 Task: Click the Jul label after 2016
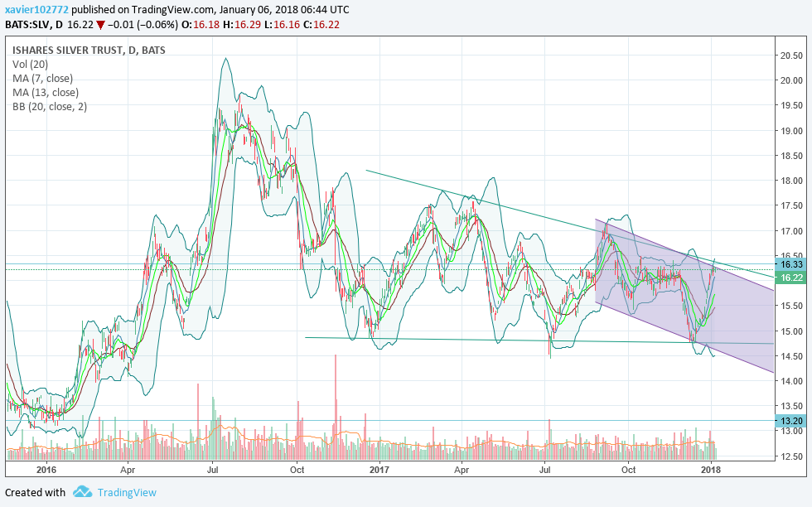[212, 470]
